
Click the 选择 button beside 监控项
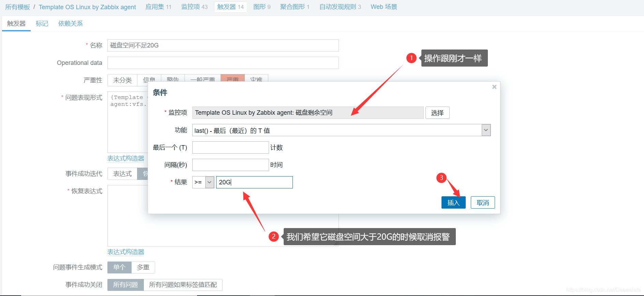point(437,113)
